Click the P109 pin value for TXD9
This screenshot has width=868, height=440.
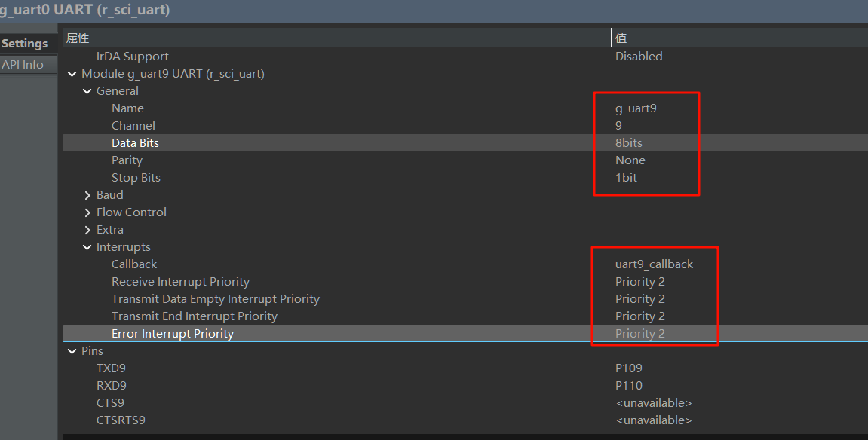[x=629, y=368]
